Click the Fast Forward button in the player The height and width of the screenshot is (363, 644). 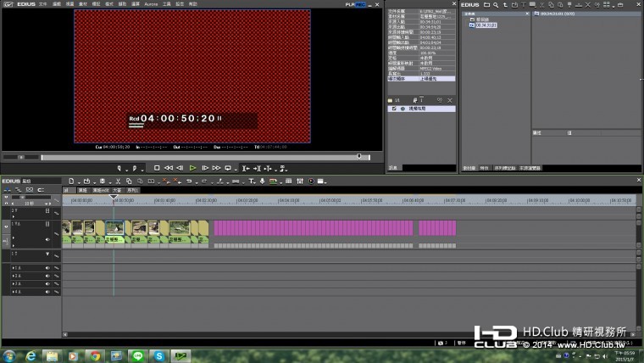click(217, 168)
